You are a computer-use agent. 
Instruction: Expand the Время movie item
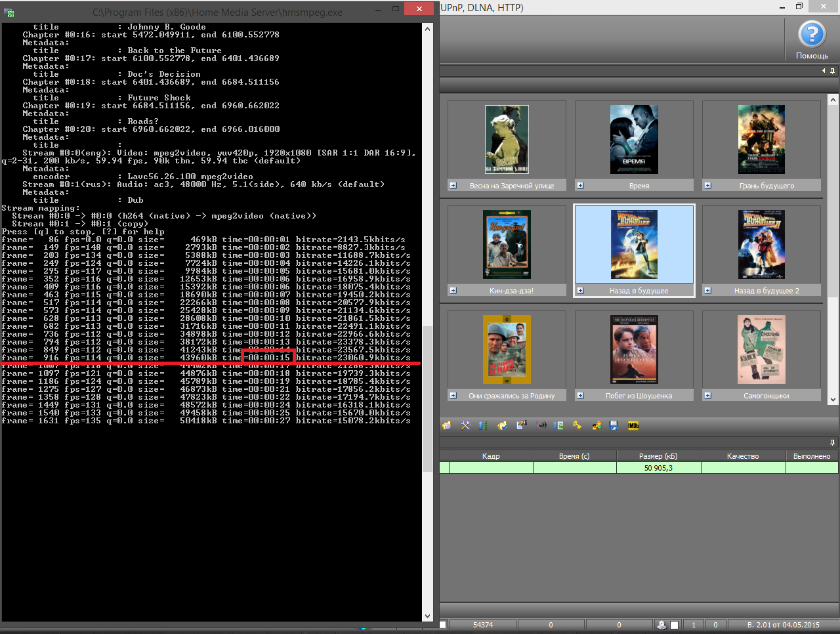580,186
